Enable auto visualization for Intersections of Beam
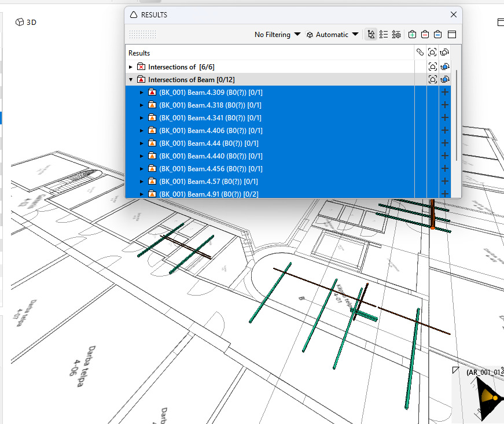This screenshot has width=504, height=424. point(445,79)
